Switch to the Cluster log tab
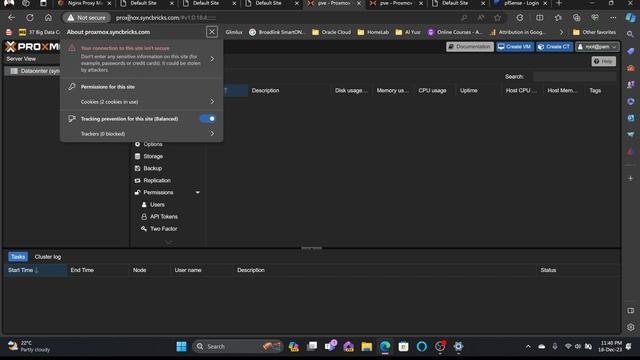640x360 pixels. (x=48, y=257)
